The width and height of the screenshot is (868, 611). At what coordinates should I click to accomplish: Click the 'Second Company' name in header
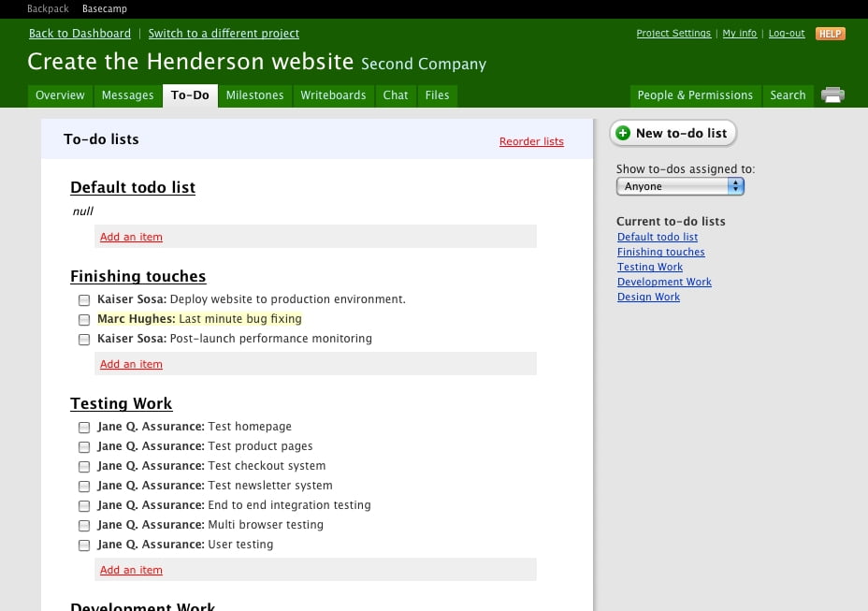pos(424,64)
